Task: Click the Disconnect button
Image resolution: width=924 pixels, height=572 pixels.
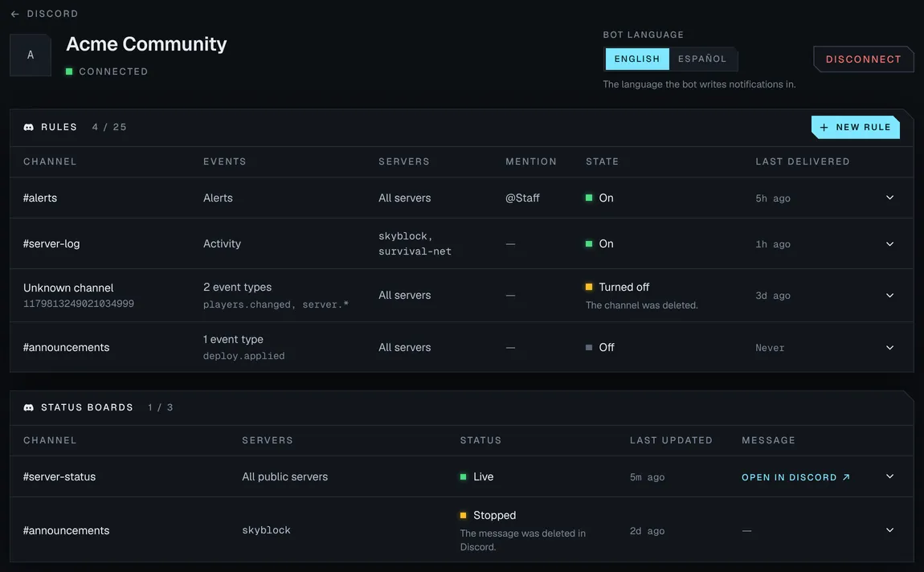Action: pyautogui.click(x=863, y=59)
